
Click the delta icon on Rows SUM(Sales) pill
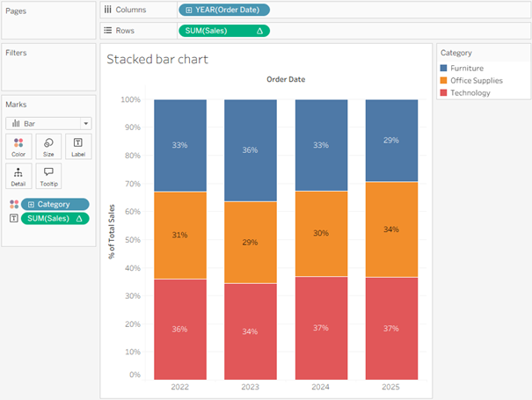[x=258, y=31]
